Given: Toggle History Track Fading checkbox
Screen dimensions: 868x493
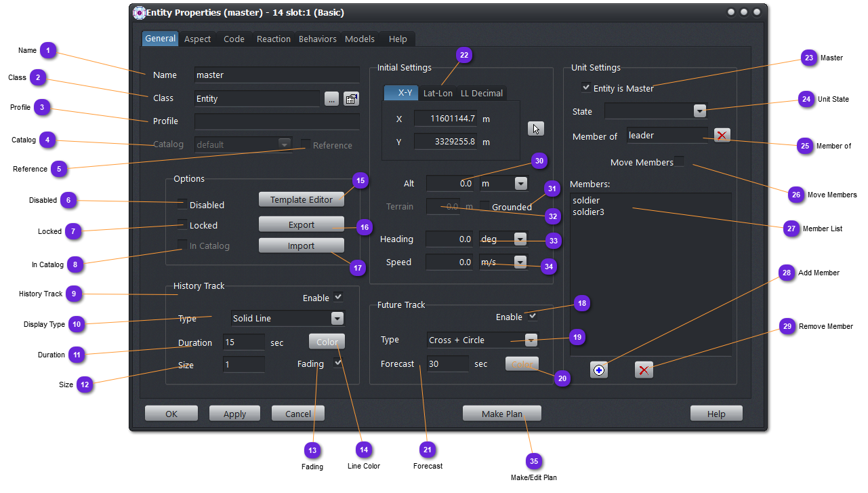Looking at the screenshot, I should [338, 363].
